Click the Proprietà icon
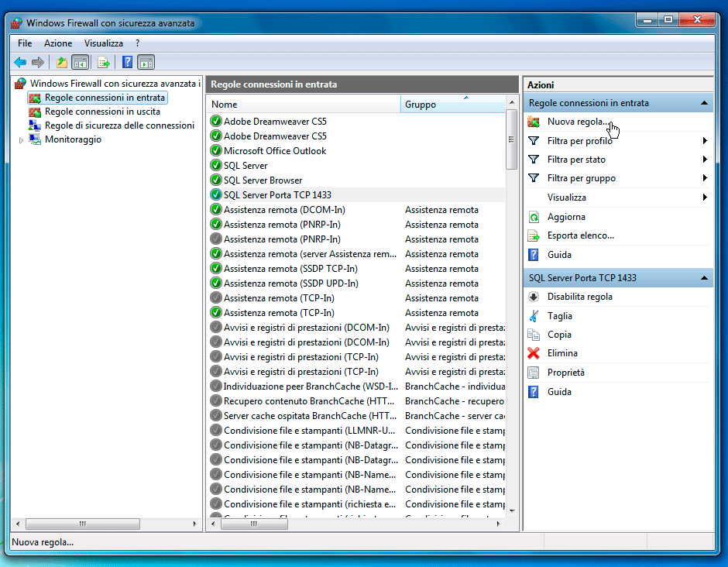This screenshot has height=567, width=728. pyautogui.click(x=534, y=373)
